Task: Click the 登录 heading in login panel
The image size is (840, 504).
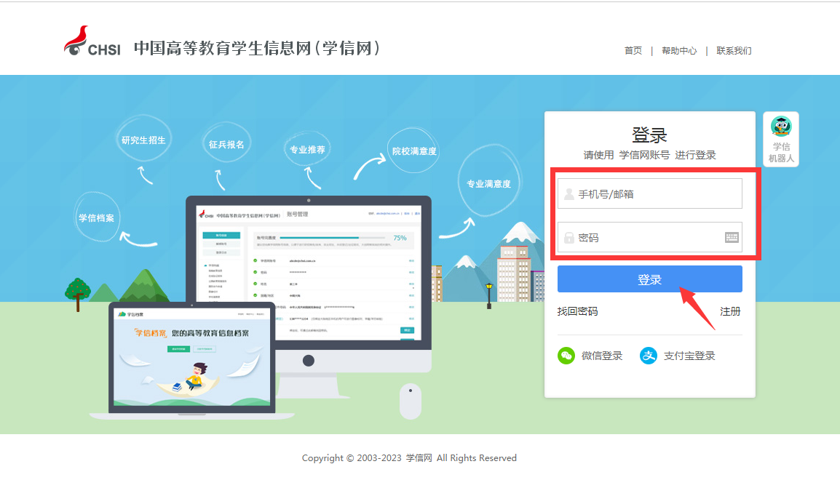Action: (649, 135)
